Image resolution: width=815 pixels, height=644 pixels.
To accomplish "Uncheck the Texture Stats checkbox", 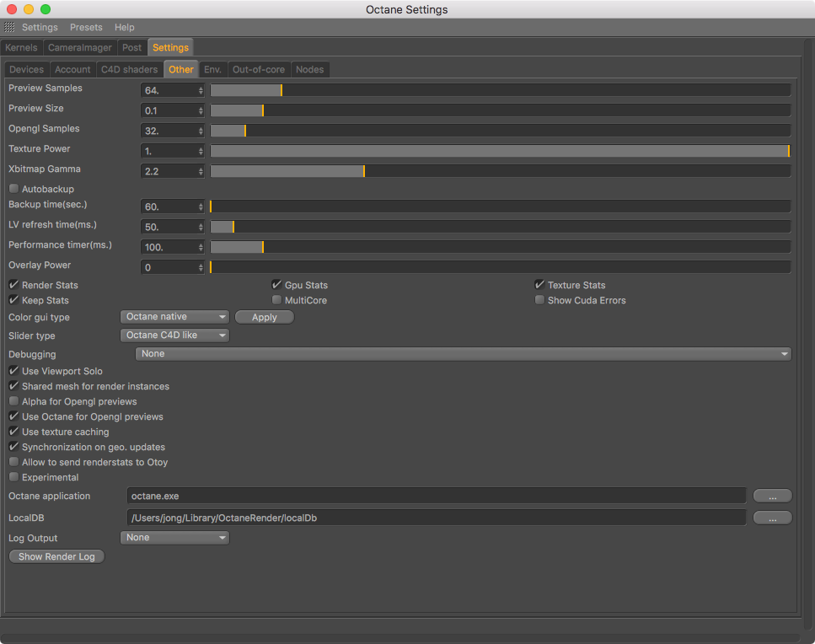I will pos(539,285).
